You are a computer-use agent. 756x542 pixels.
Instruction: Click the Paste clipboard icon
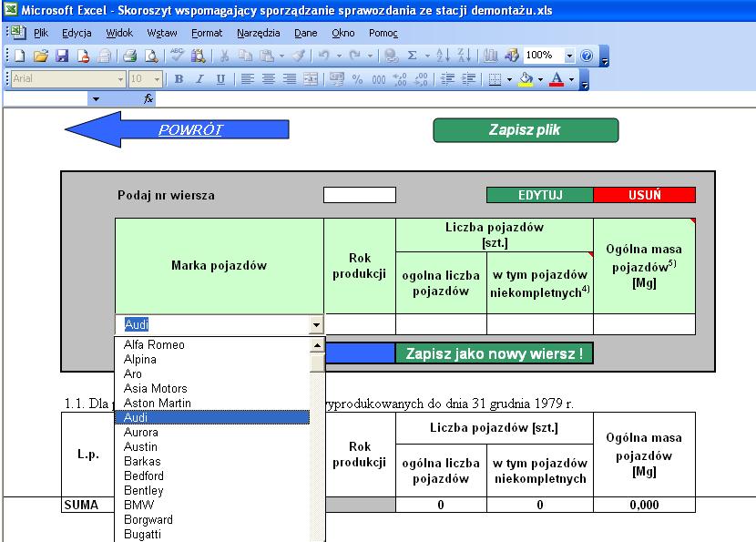point(267,56)
